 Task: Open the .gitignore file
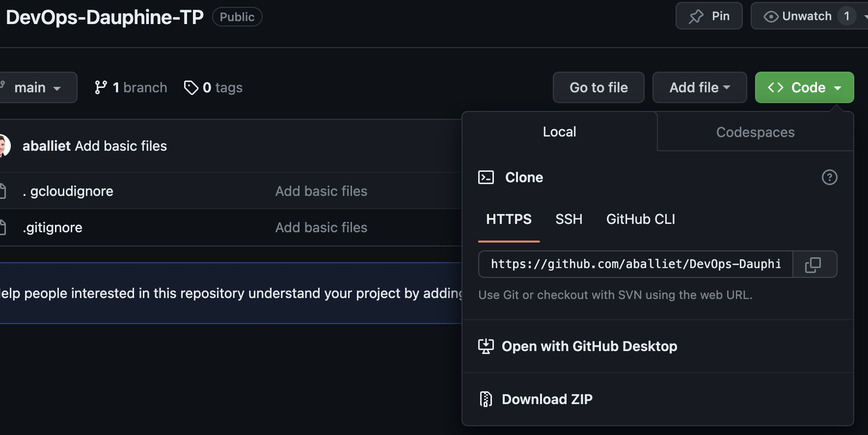[x=53, y=227]
